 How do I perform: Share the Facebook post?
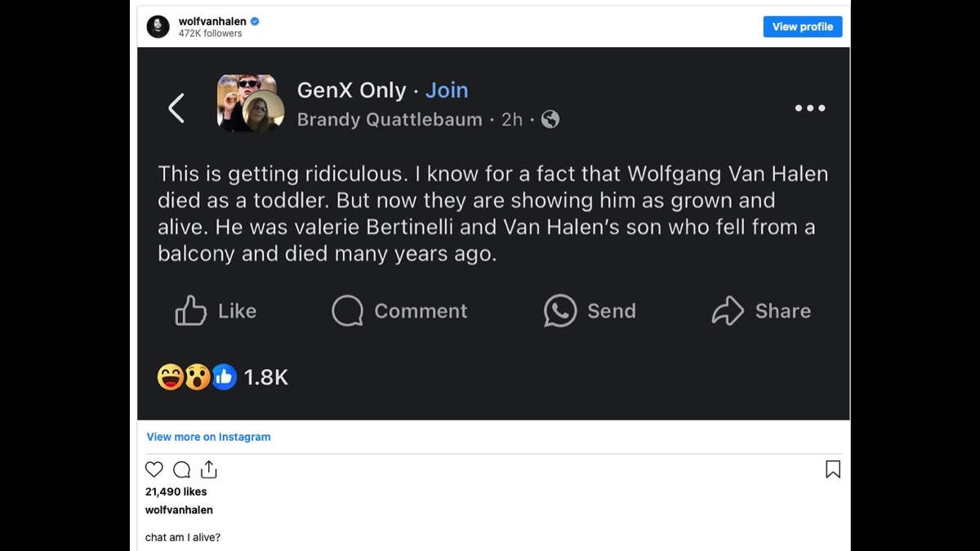[761, 311]
